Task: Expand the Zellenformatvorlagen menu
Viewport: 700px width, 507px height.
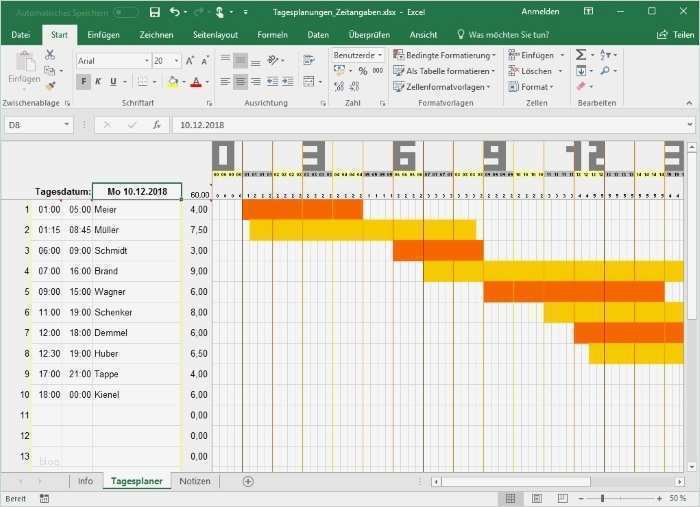Action: tap(442, 87)
